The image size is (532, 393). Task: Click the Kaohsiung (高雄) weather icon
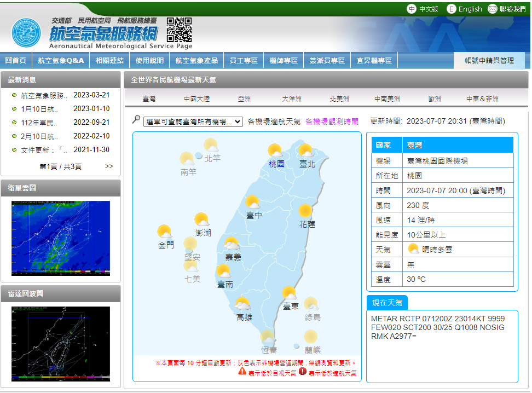point(243,304)
